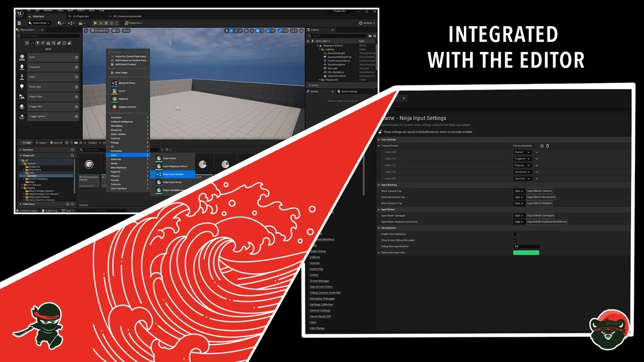Screen dimensions: 644x362
Task: Uncheck Show Screen Debug Messages
Action: tap(514, 240)
